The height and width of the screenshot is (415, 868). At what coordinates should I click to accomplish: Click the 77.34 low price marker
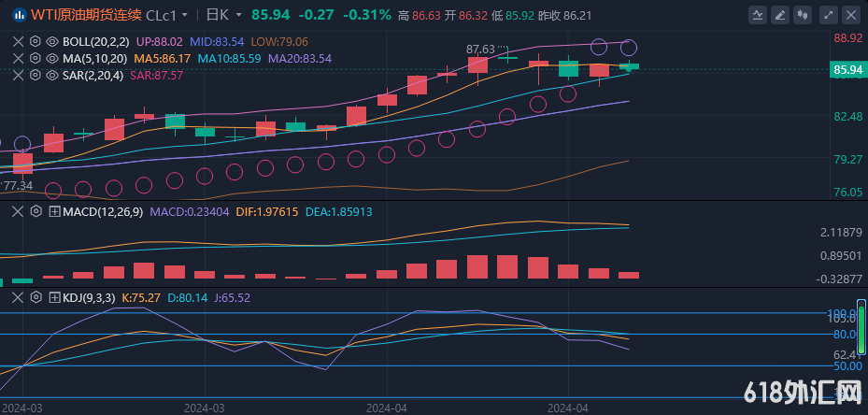[19, 186]
